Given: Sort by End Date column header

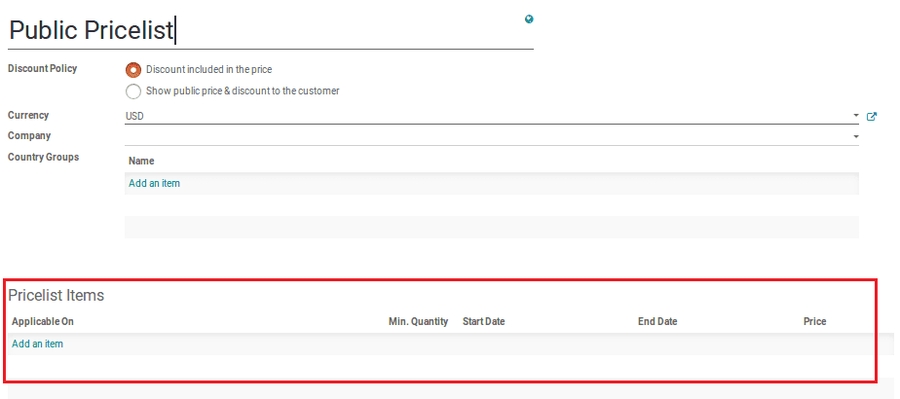Looking at the screenshot, I should coord(657,321).
